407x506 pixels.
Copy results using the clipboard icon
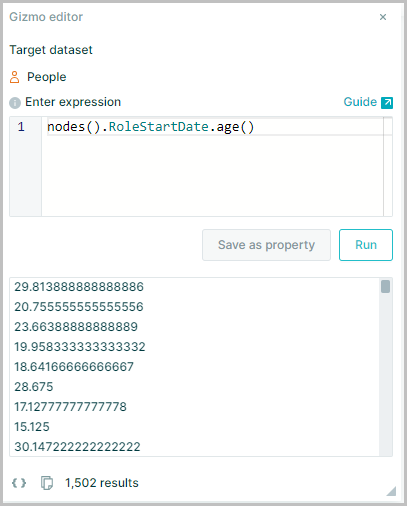47,483
